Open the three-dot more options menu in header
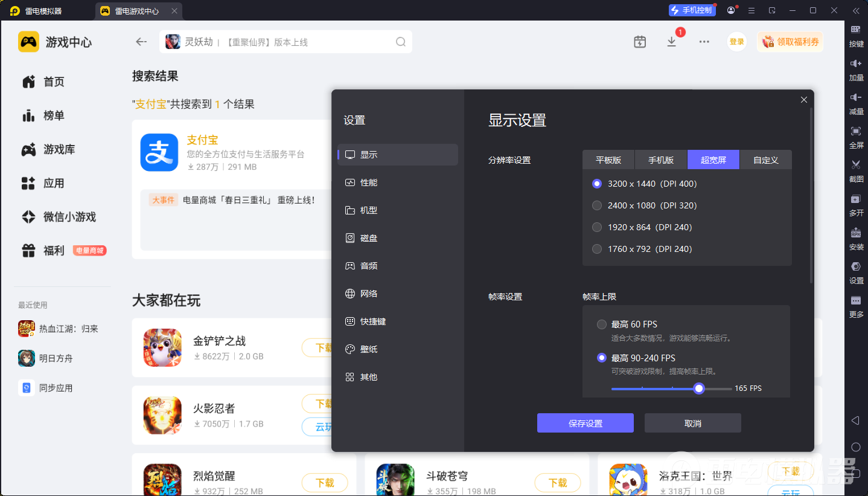This screenshot has height=496, width=868. click(704, 42)
